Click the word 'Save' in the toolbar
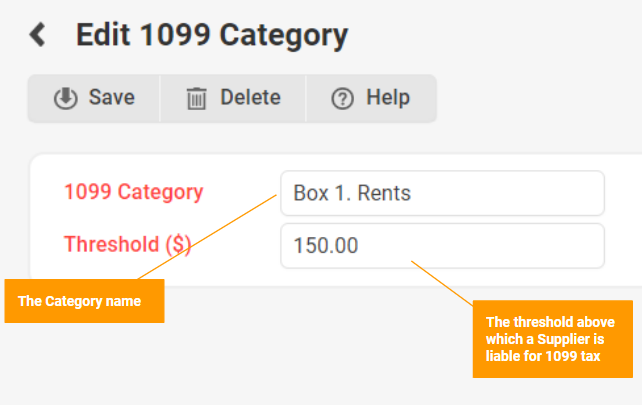This screenshot has height=405, width=642. tap(112, 97)
